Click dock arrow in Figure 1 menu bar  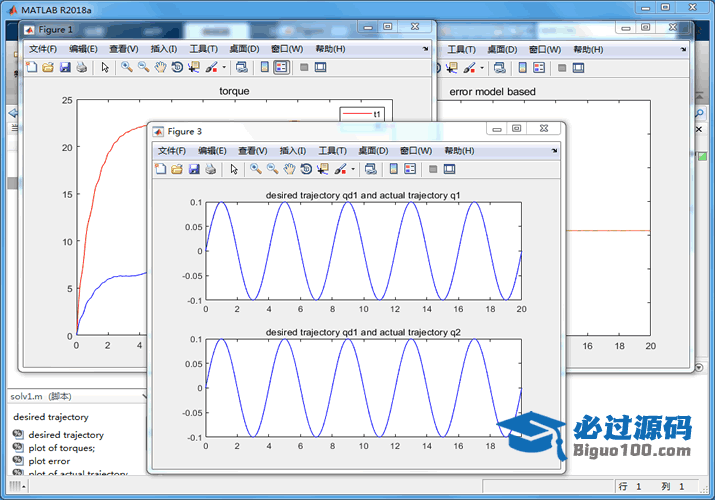(425, 49)
